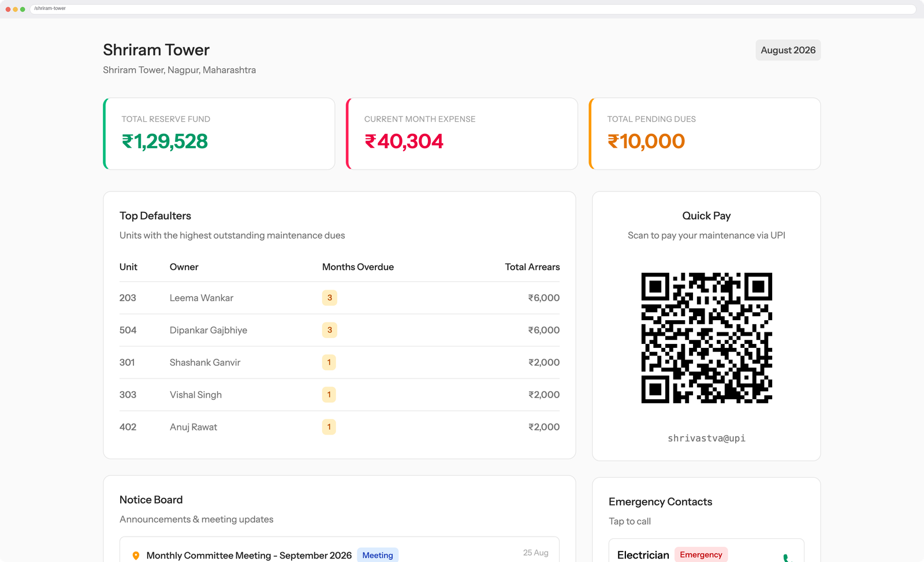Open the Current Month Expense card

point(462,134)
